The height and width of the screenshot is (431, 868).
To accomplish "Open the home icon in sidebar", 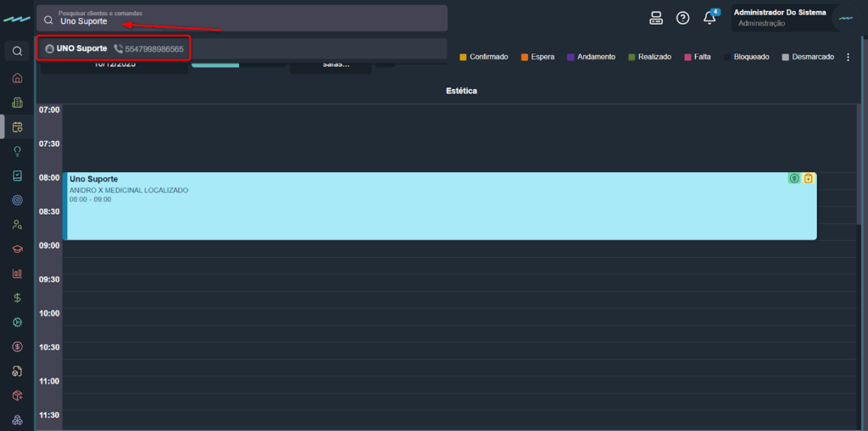I will tap(17, 78).
